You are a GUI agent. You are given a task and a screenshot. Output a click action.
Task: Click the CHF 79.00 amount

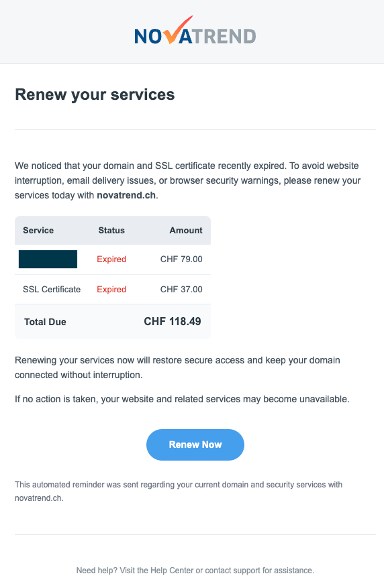(x=181, y=259)
